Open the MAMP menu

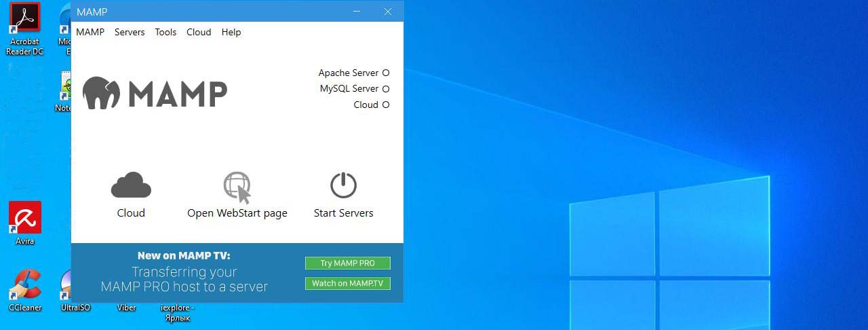pyautogui.click(x=90, y=32)
